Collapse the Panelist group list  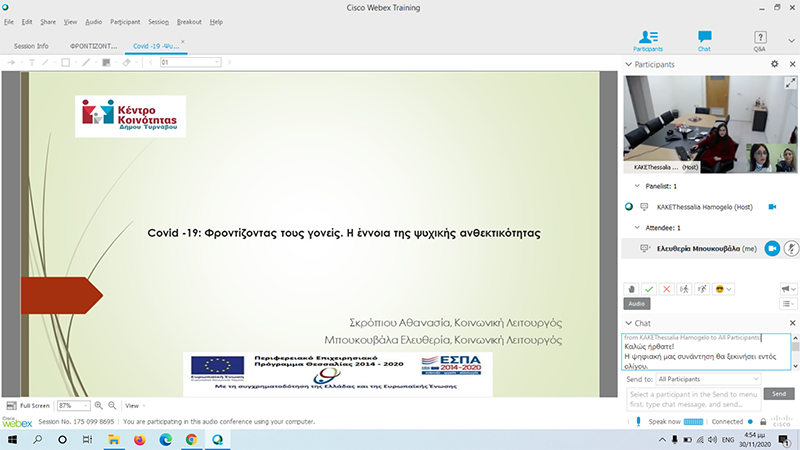(x=638, y=186)
